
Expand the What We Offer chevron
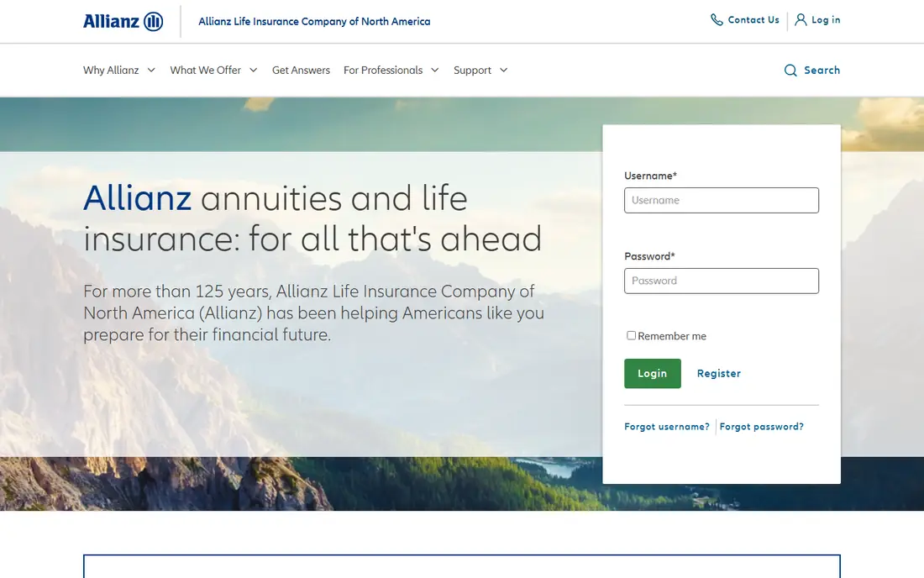254,70
